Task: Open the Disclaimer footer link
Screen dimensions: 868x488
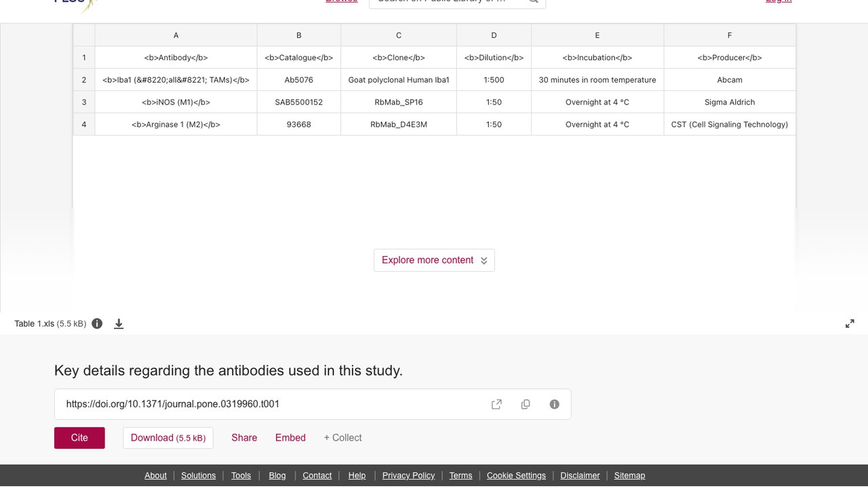Action: click(x=580, y=475)
